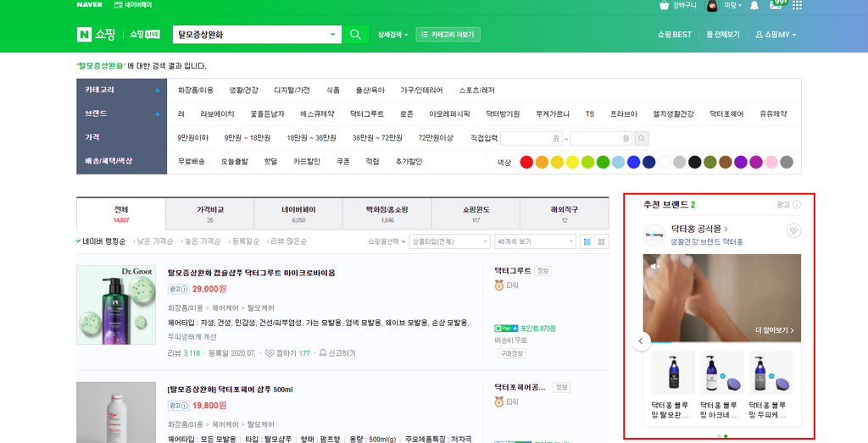Switch to grid view icon
The image size is (868, 443).
click(x=601, y=241)
